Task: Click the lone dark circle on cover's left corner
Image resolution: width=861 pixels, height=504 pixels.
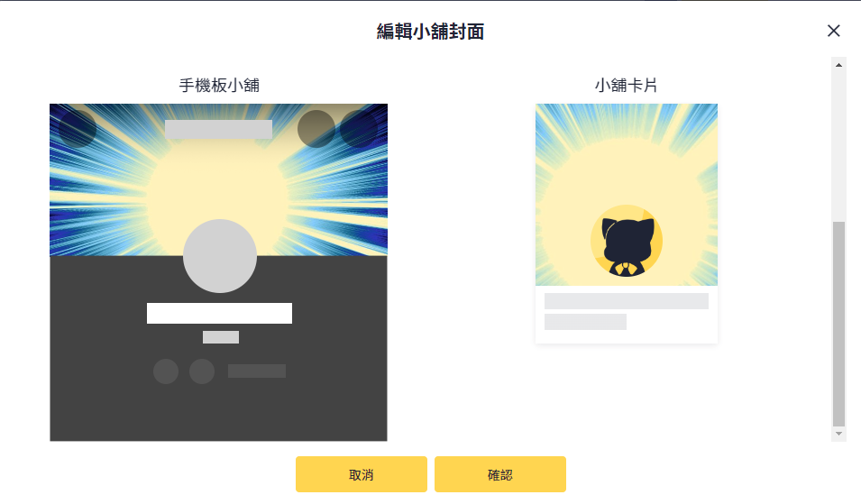Action: [78, 129]
